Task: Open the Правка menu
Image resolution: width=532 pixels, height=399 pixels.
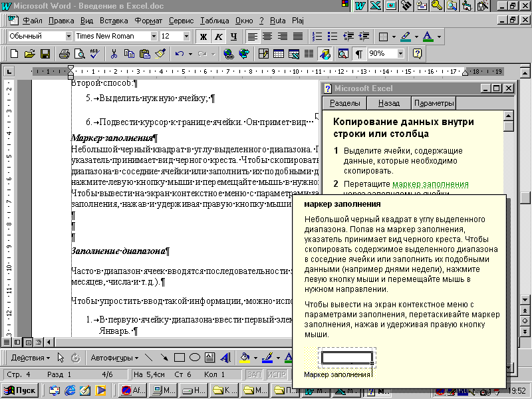Action: (61, 21)
